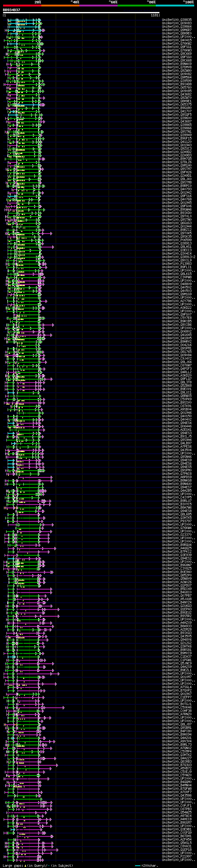Viewport: 197px width, 868px height.
Task: Select hit UniRef100_Q9C669
Action: 177,54
